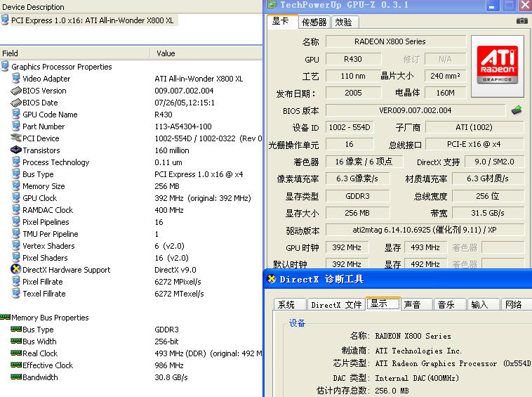Close the GPU-Z window
Image resolution: width=532 pixels, height=397 pixels.
[x=525, y=6]
